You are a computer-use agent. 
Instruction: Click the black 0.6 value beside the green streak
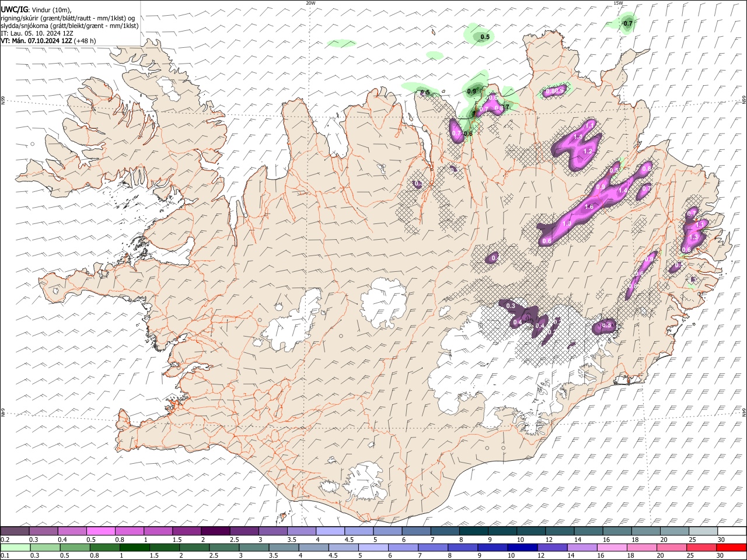tap(468, 134)
